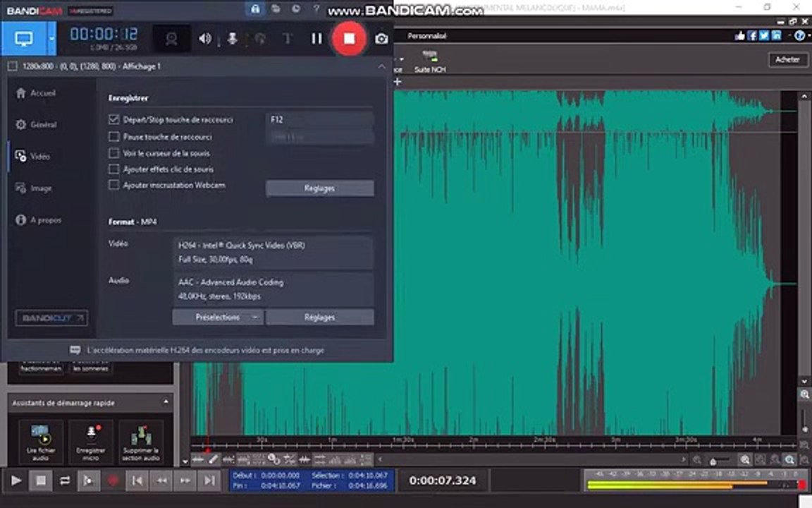Switch to the Vidéo tab in Bandicam
Image resolution: width=812 pixels, height=508 pixels.
(x=32, y=157)
